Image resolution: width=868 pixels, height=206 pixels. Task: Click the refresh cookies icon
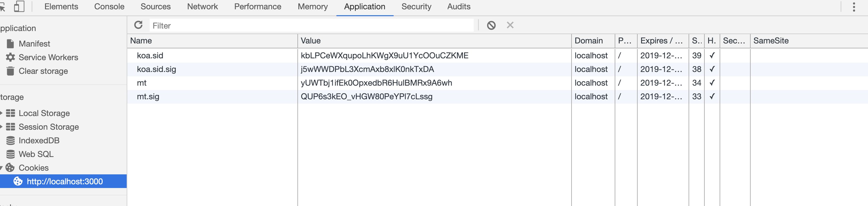(x=138, y=25)
